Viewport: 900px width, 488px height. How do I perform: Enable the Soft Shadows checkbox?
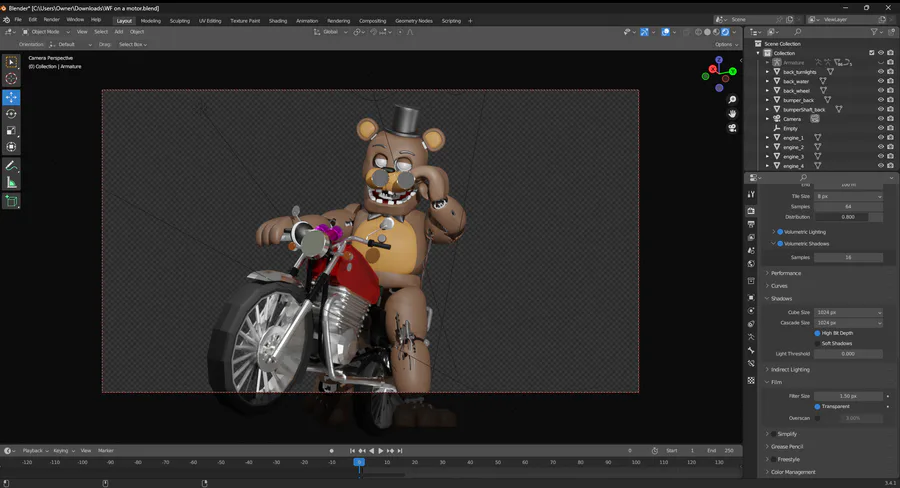pos(817,343)
